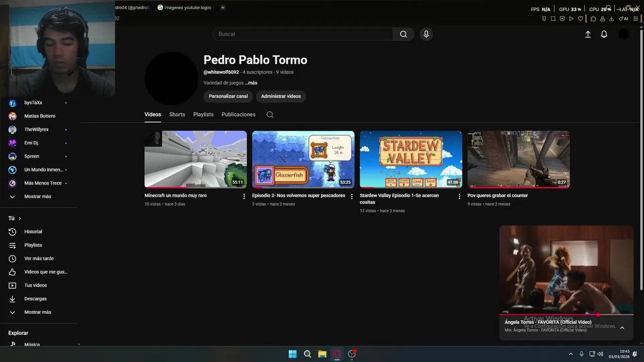Activate voice search microphone icon
The width and height of the screenshot is (644, 362).
(x=426, y=34)
